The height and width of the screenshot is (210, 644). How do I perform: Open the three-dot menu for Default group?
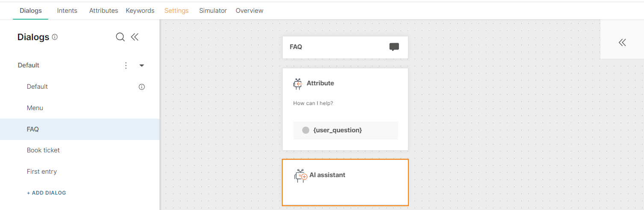(126, 65)
